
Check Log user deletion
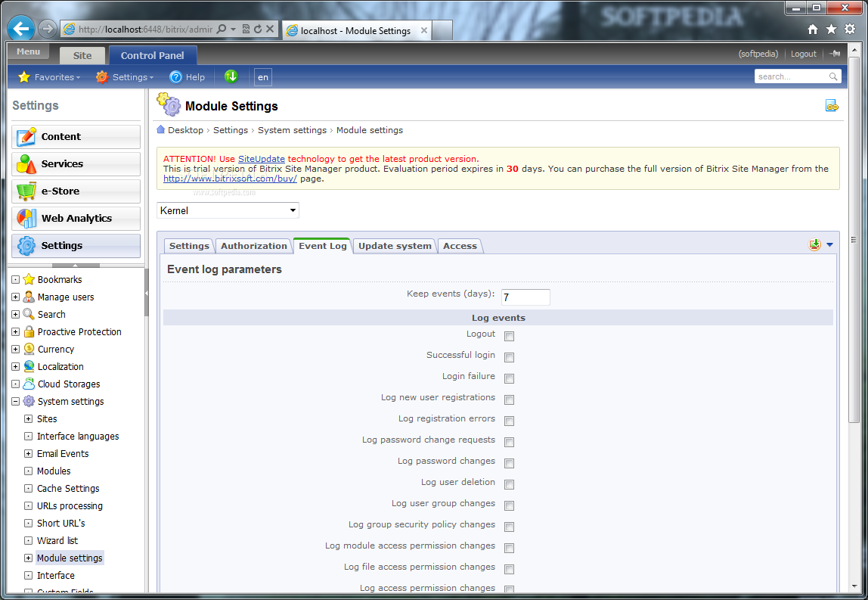coord(510,484)
